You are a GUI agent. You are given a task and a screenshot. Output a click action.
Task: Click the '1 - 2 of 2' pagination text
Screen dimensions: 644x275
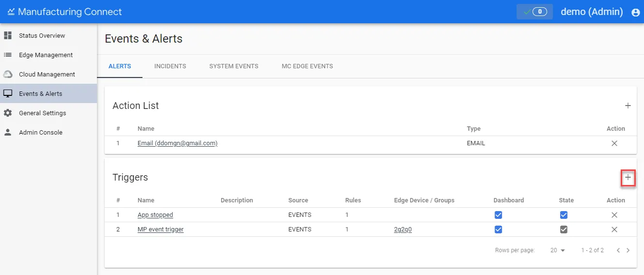(x=592, y=250)
